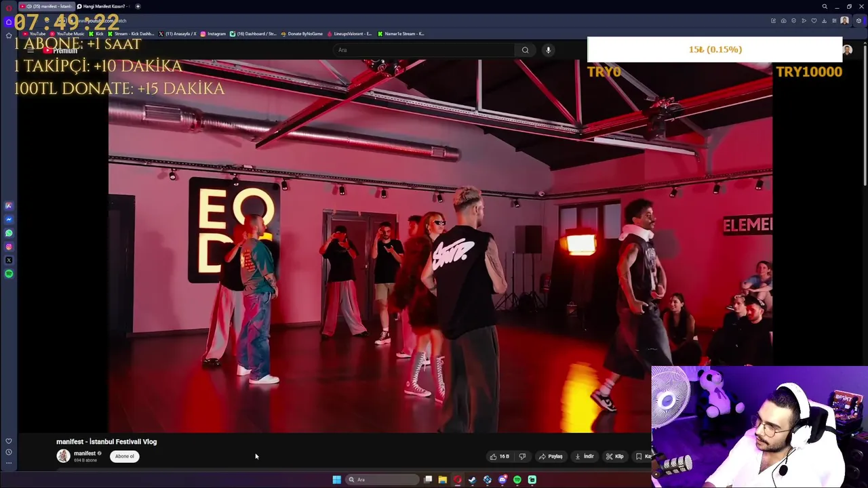The height and width of the screenshot is (488, 868).
Task: Open sidebar three-dots more options
Action: (x=9, y=463)
